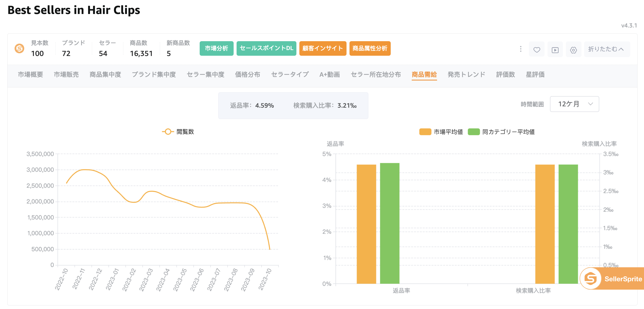
Task: Open the 商品集中度 tab
Action: [x=105, y=75]
